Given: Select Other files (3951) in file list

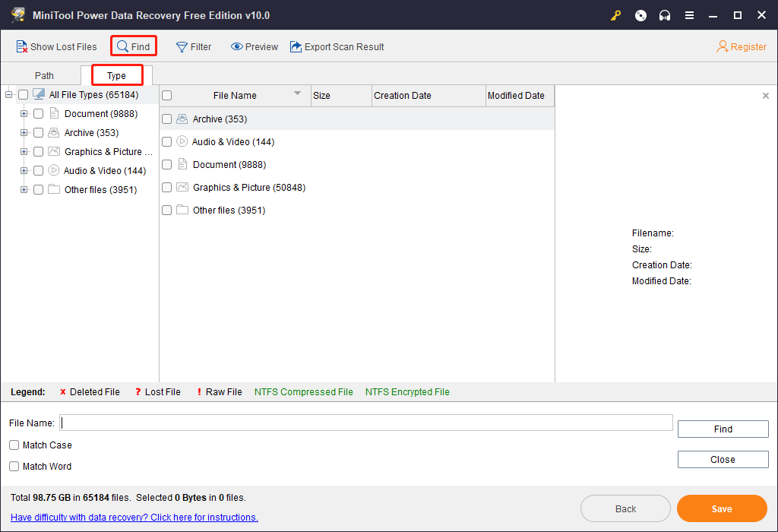Looking at the screenshot, I should click(357, 211).
